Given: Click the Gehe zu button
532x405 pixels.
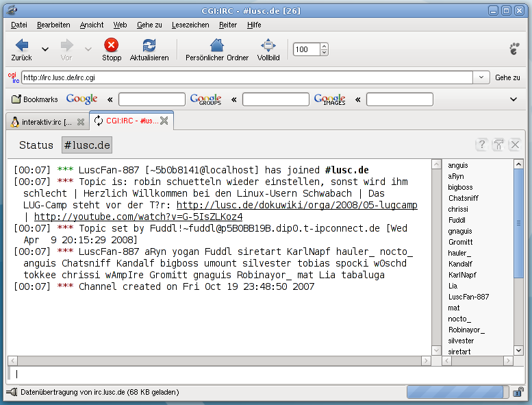Looking at the screenshot, I should (x=507, y=78).
